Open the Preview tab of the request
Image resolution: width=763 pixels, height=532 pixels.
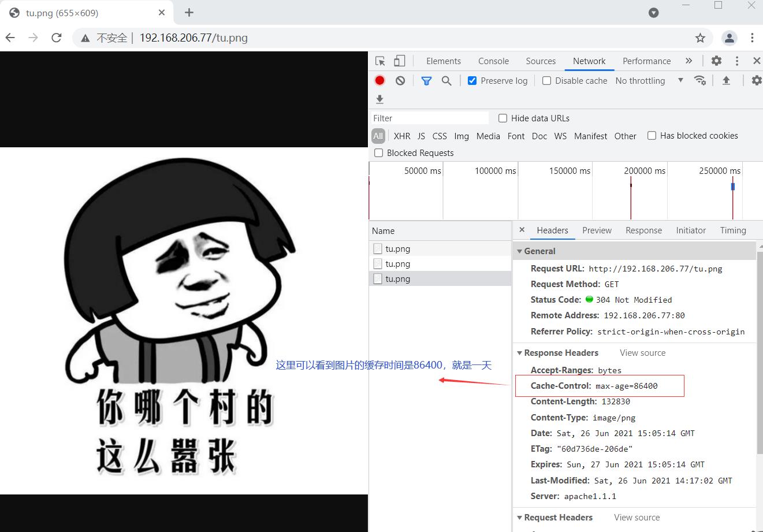[x=597, y=230]
